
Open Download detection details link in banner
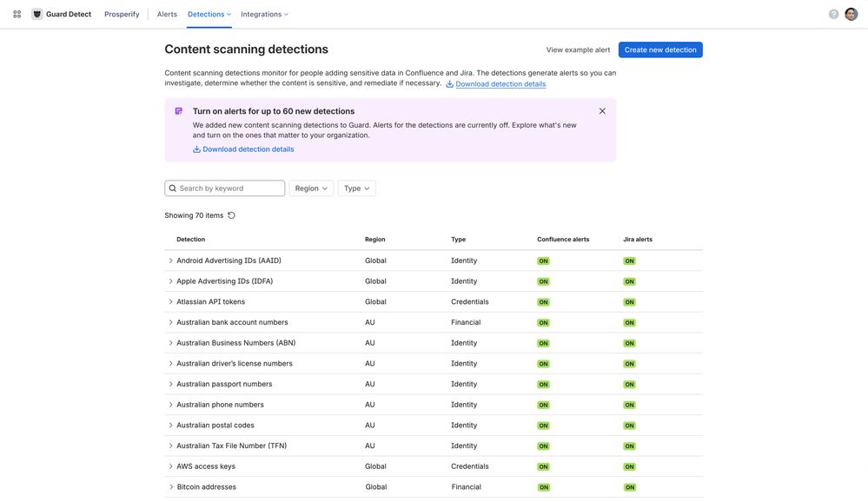[248, 149]
